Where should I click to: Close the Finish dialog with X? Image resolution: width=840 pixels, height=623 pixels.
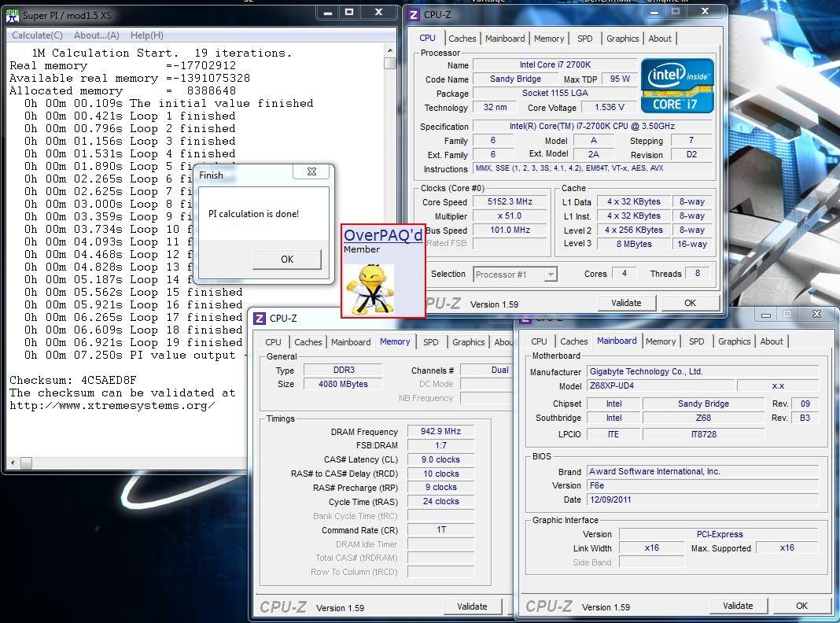tap(311, 171)
